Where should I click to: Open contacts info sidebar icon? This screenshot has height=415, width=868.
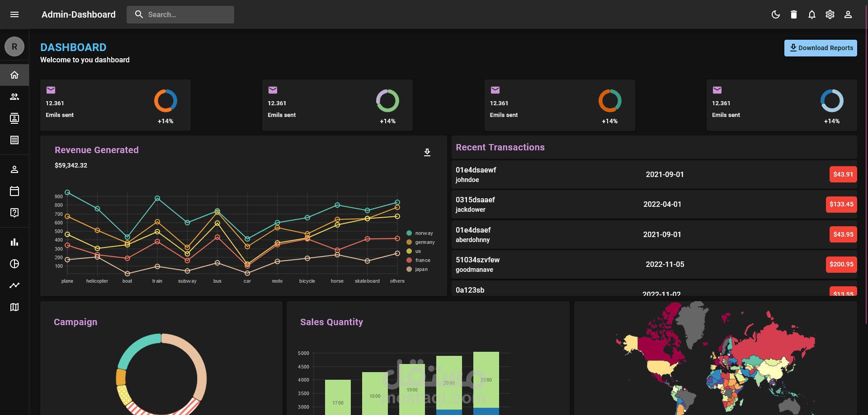(14, 118)
